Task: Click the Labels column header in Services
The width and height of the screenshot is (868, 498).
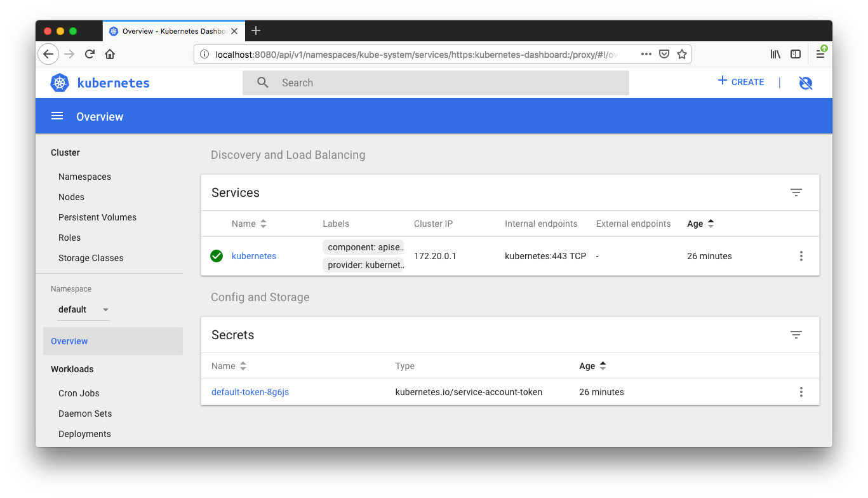Action: pos(336,224)
